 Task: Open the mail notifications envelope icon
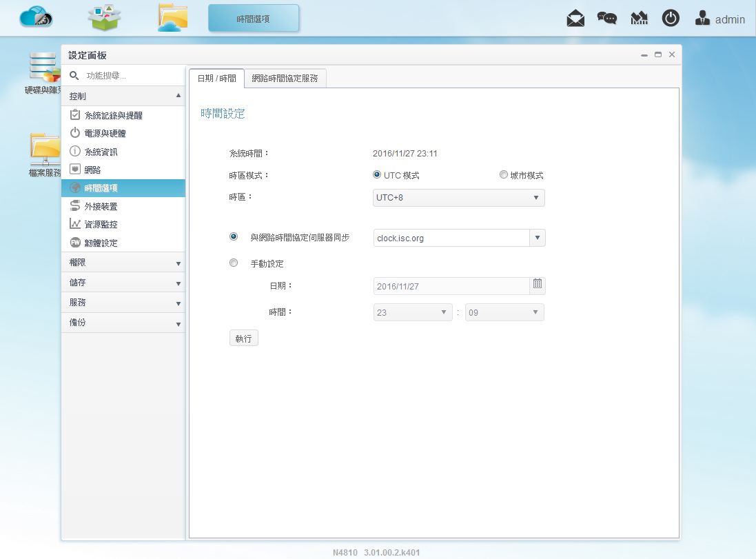pos(575,19)
